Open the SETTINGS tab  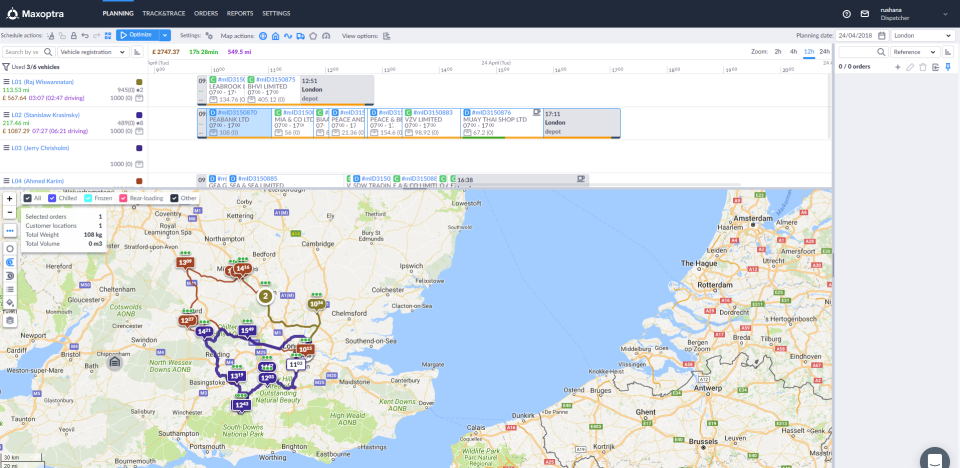tap(276, 13)
